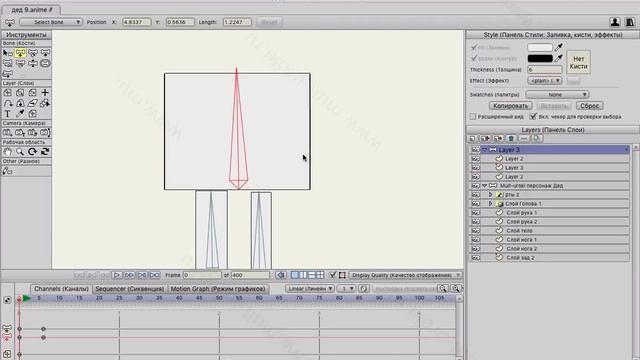Click the Сброс button
This screenshot has width=640, height=360.
[x=590, y=106]
